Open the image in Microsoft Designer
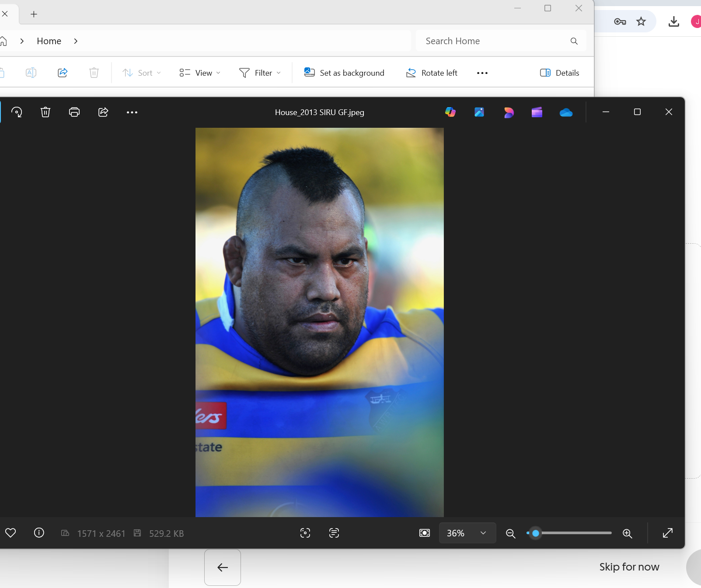This screenshot has height=588, width=701. pyautogui.click(x=509, y=112)
